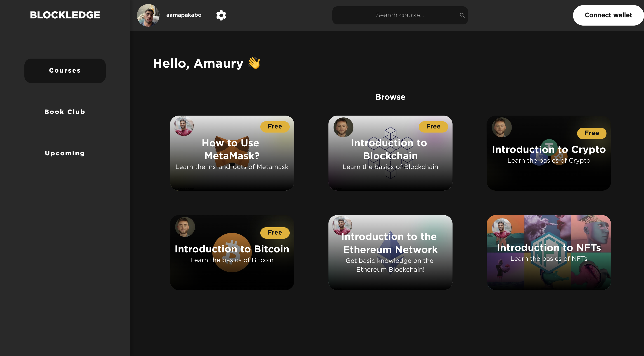This screenshot has width=644, height=356.
Task: Open Introduction to Blockchain course card
Action: pyautogui.click(x=390, y=153)
